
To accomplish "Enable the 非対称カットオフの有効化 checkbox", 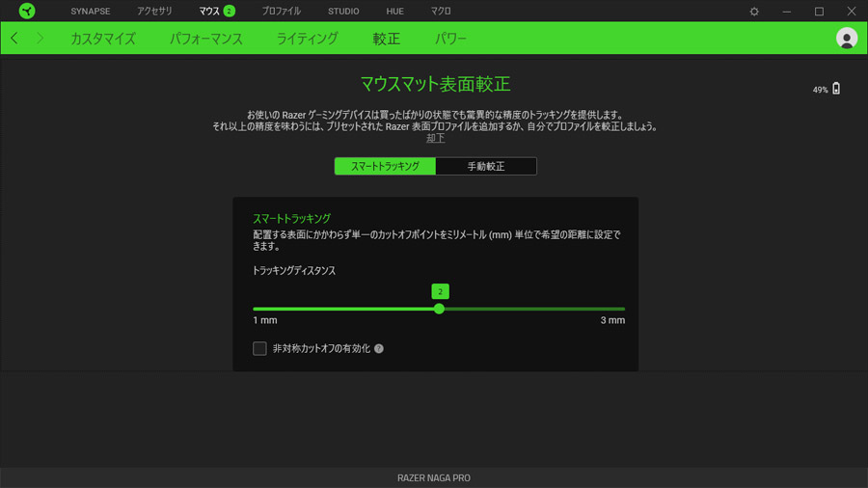I will (259, 348).
